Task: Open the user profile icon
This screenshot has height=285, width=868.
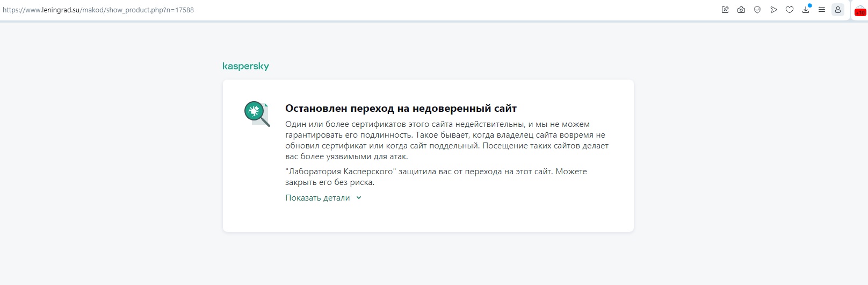Action: [x=838, y=10]
